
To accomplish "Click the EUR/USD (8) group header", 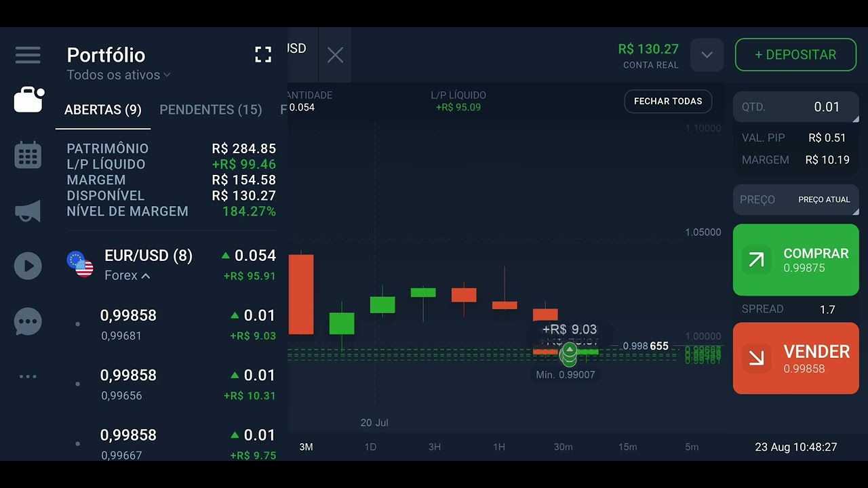I will 173,264.
